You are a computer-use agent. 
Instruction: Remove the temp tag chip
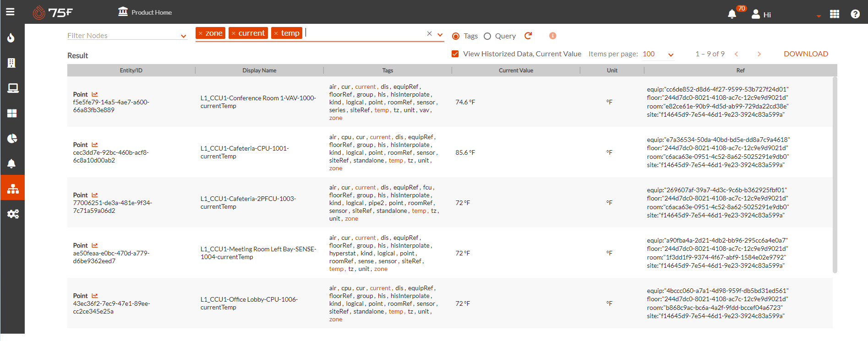click(276, 33)
